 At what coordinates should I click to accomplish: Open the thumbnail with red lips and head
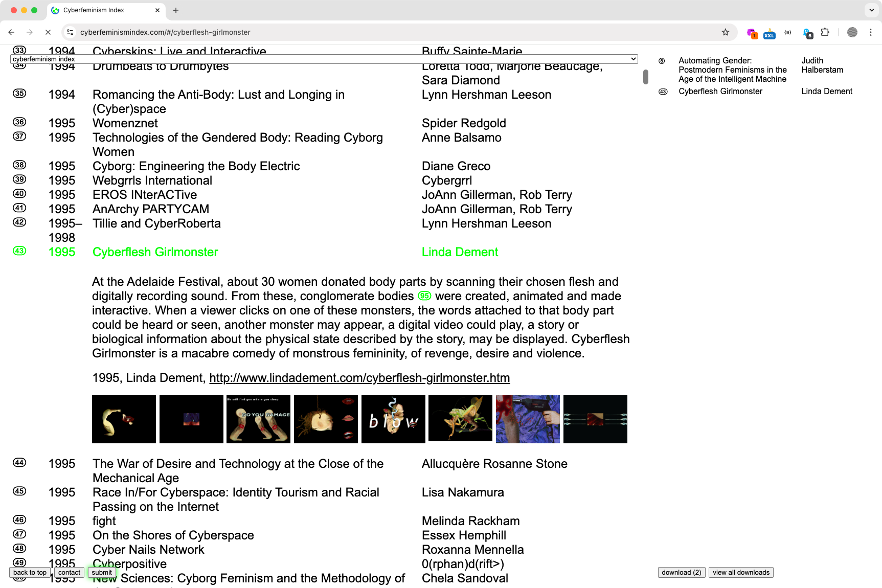[326, 419]
